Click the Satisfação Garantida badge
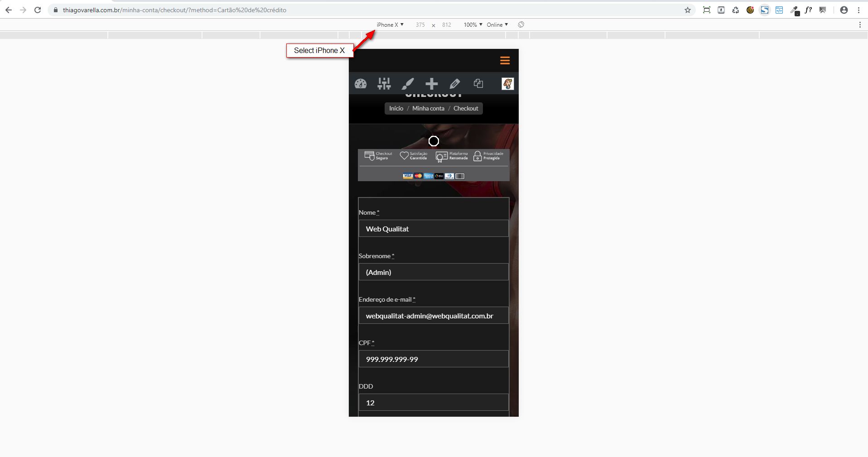 click(413, 156)
